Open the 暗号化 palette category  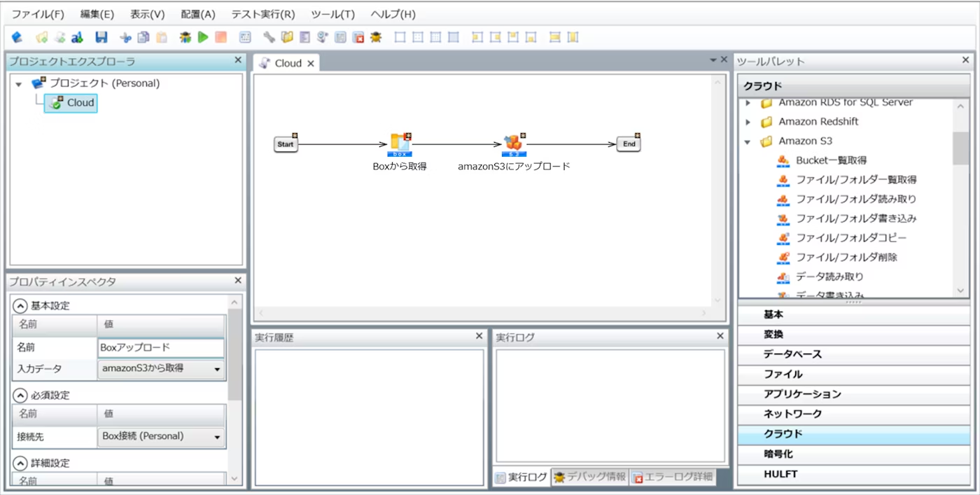pyautogui.click(x=853, y=454)
